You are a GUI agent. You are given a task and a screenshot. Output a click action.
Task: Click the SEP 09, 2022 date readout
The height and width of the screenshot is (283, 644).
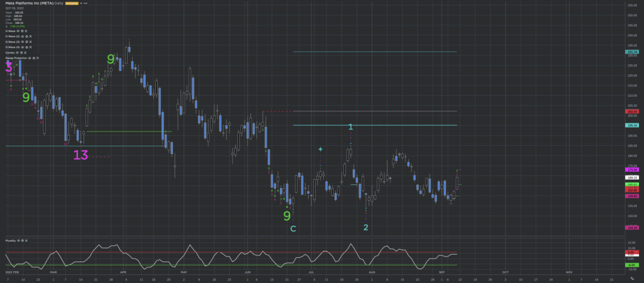click(14, 8)
